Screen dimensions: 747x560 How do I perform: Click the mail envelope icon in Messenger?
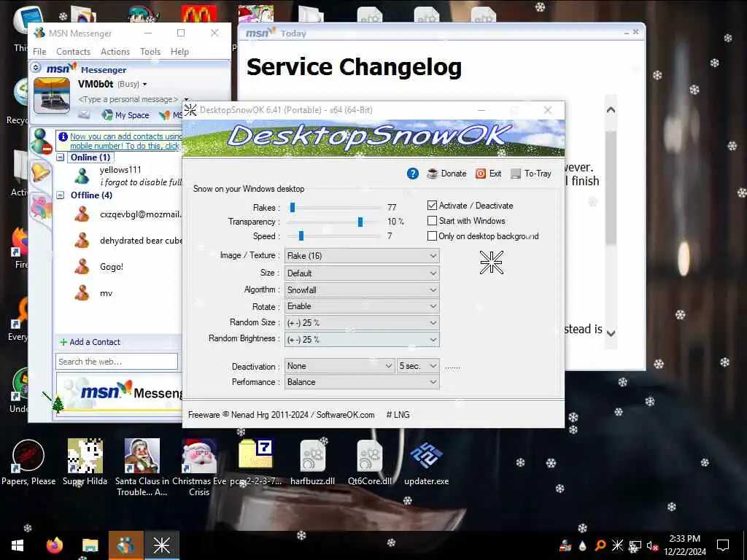pyautogui.click(x=84, y=114)
